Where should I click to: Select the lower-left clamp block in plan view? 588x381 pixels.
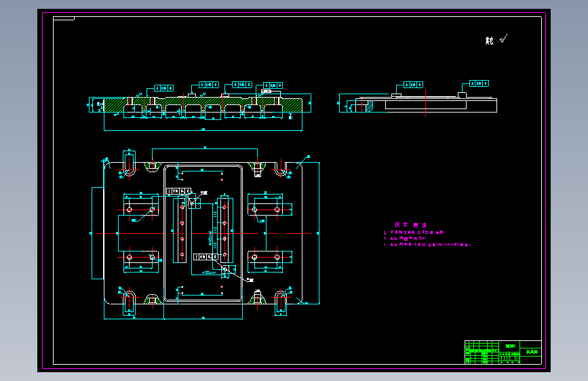click(141, 258)
